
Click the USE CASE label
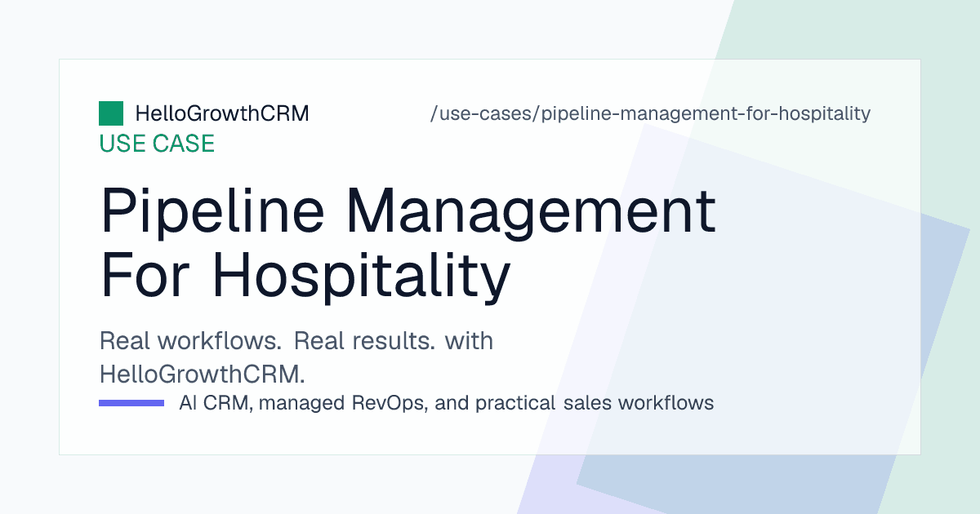click(157, 144)
